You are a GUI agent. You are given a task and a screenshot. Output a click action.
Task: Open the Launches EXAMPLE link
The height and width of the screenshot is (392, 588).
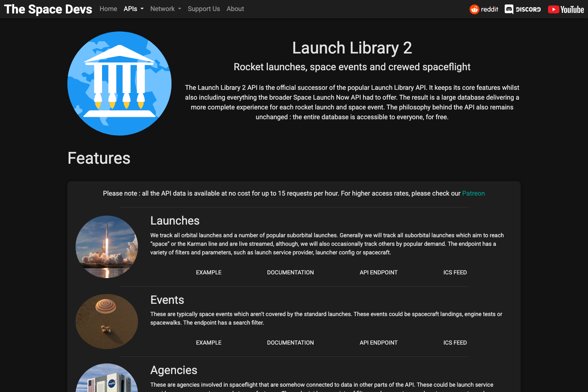point(209,272)
